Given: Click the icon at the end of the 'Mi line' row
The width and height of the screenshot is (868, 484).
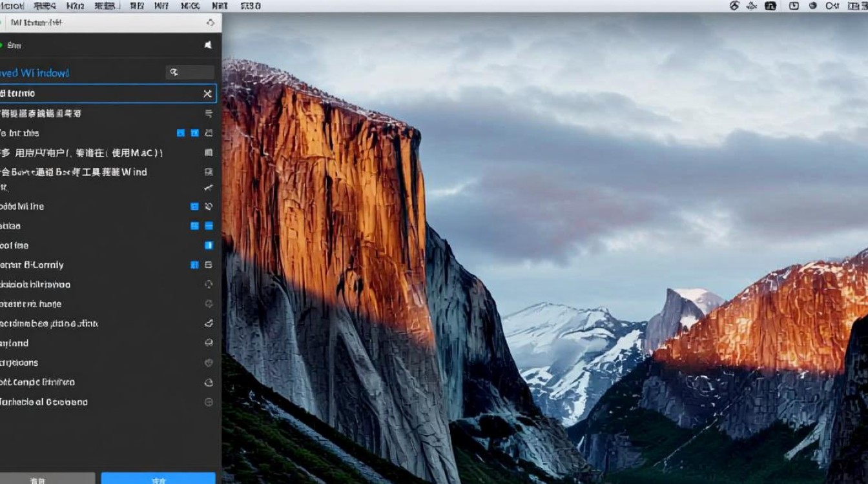Looking at the screenshot, I should click(209, 207).
